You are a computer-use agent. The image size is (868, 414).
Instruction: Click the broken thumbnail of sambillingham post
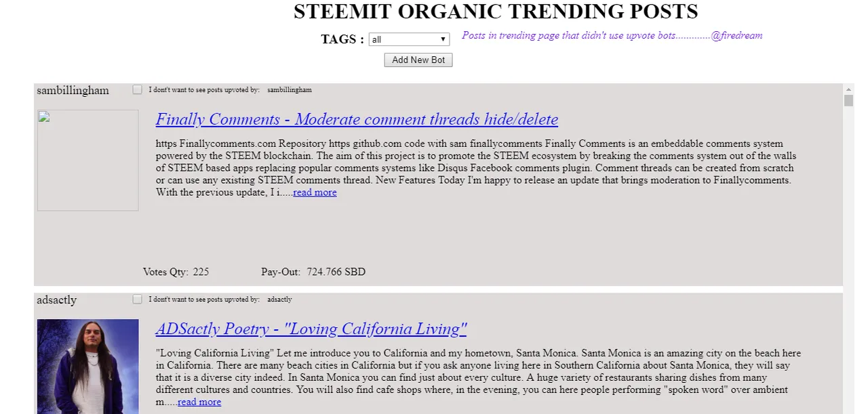[x=88, y=160]
